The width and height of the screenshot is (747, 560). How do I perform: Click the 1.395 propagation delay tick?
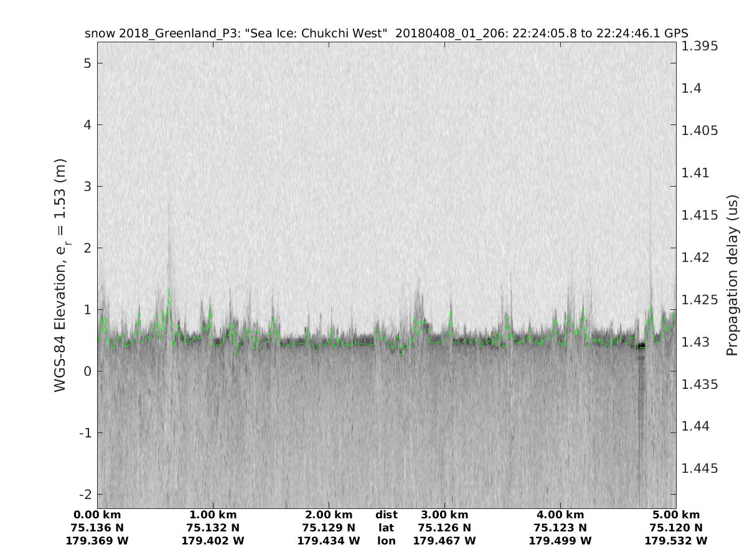coord(700,46)
